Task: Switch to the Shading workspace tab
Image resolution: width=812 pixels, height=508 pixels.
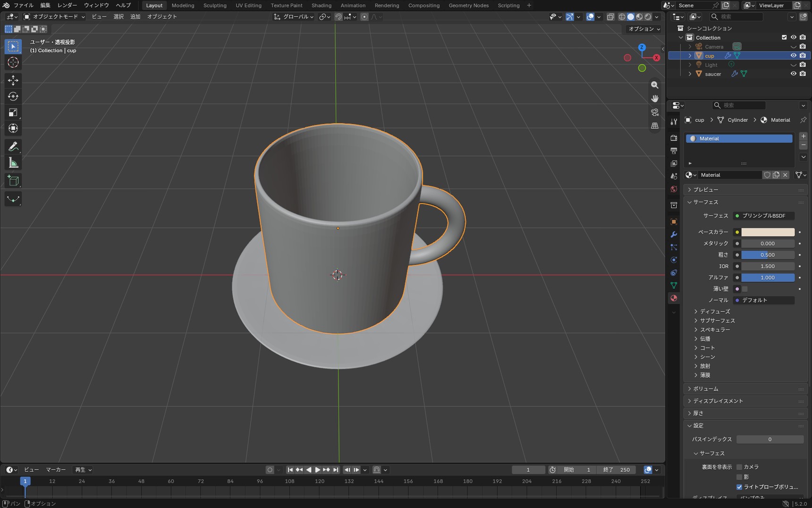Action: click(321, 5)
